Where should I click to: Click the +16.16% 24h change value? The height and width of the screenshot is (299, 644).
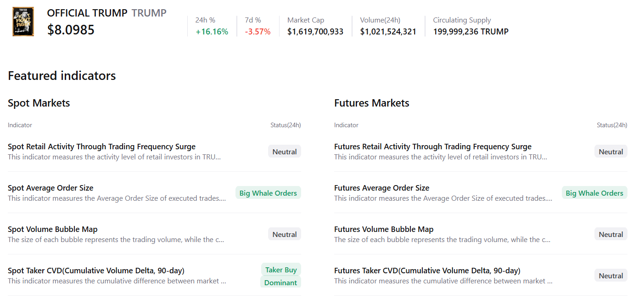point(212,32)
